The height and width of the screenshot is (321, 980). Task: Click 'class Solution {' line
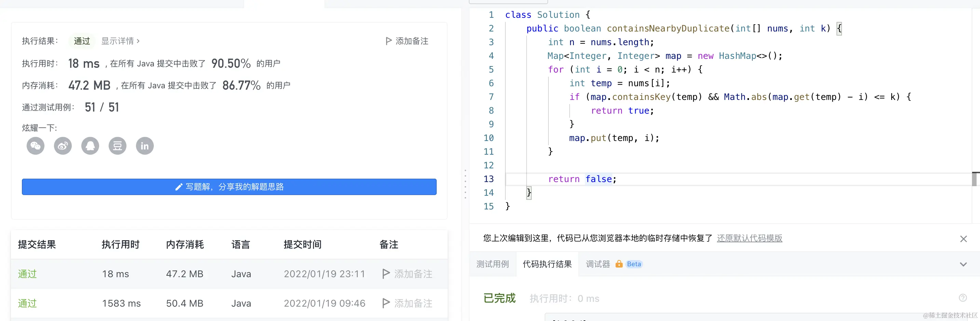(x=548, y=15)
